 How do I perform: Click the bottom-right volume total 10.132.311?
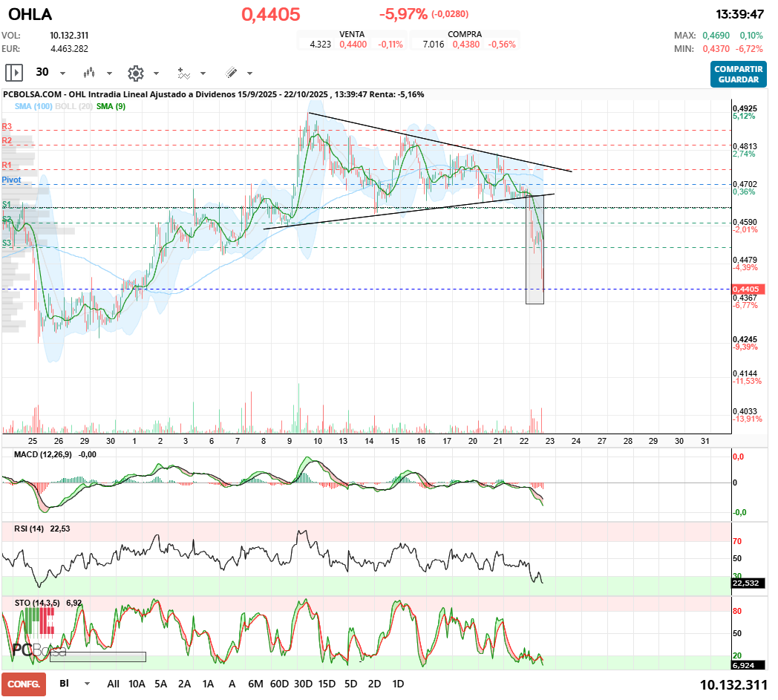pos(733,685)
